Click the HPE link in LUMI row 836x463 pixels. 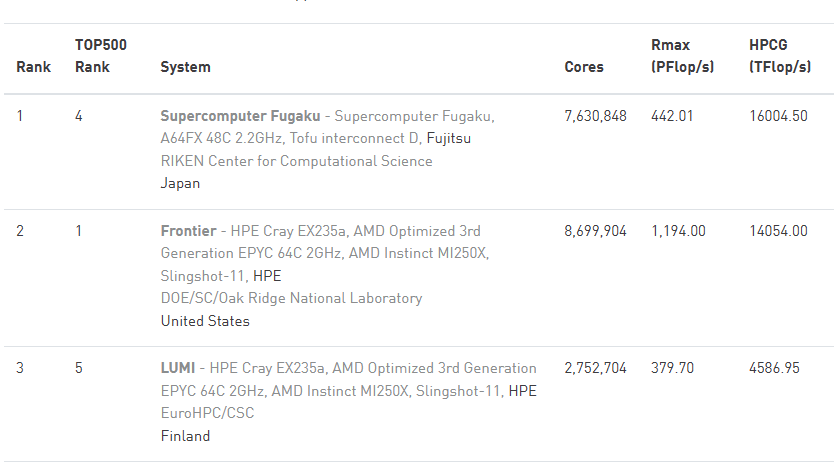point(523,391)
